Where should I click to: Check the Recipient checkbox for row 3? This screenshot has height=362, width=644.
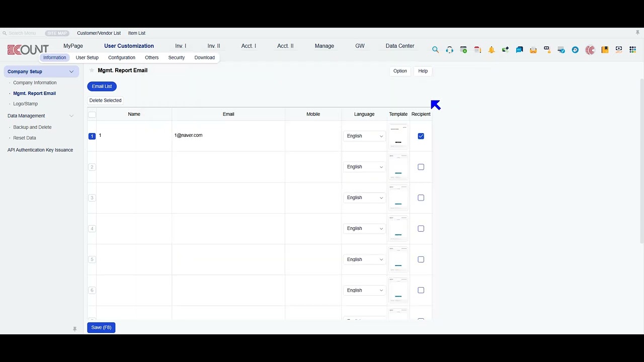[421, 198]
